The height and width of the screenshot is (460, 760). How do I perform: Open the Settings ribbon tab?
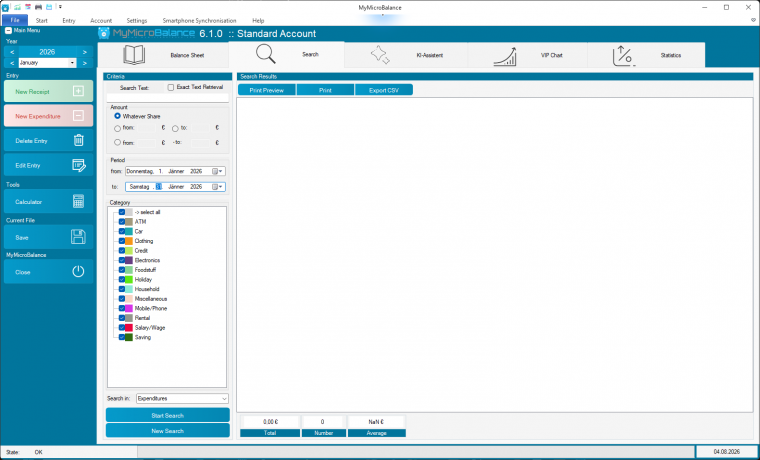click(x=137, y=21)
